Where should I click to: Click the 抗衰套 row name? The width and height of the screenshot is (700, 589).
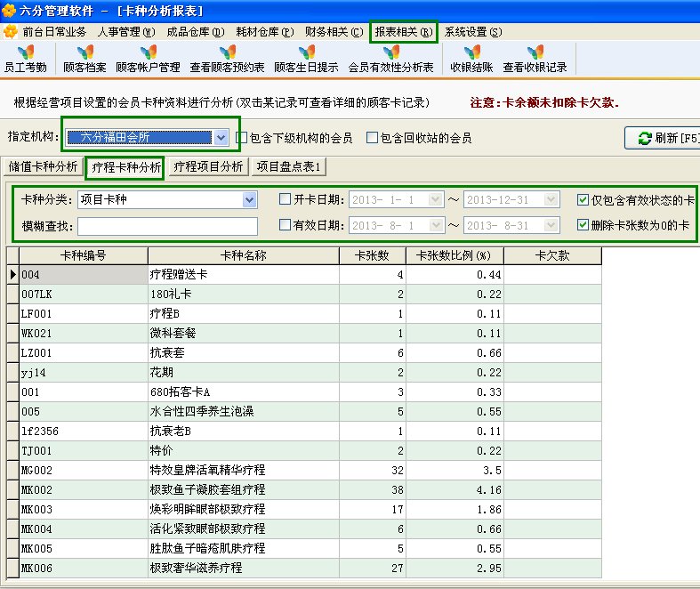244,353
